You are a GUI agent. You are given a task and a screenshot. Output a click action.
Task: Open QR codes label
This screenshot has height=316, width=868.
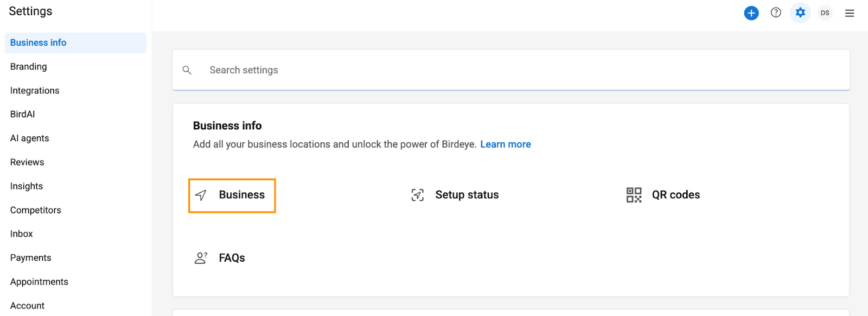tap(676, 195)
